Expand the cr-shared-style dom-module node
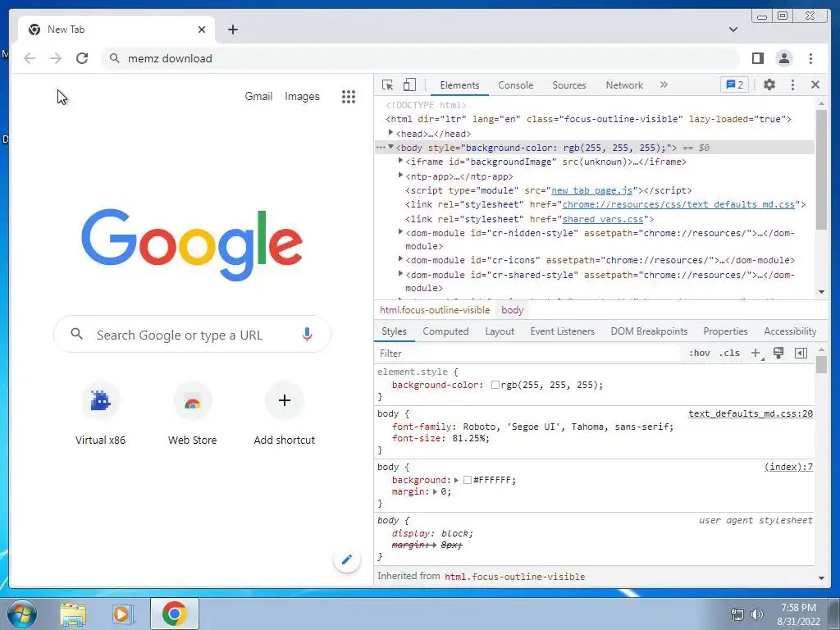Screen dimensions: 840x630 tap(400, 274)
